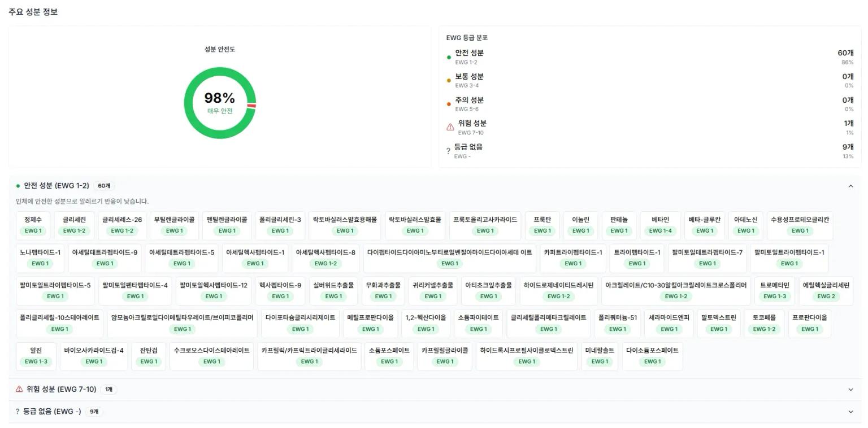
Task: Collapse the 안전 성분 (EWG 1-2) section chevron
Action: (850, 186)
